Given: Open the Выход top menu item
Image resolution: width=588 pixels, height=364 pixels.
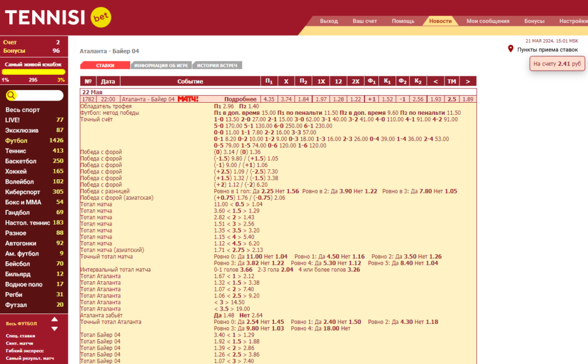Looking at the screenshot, I should [329, 21].
